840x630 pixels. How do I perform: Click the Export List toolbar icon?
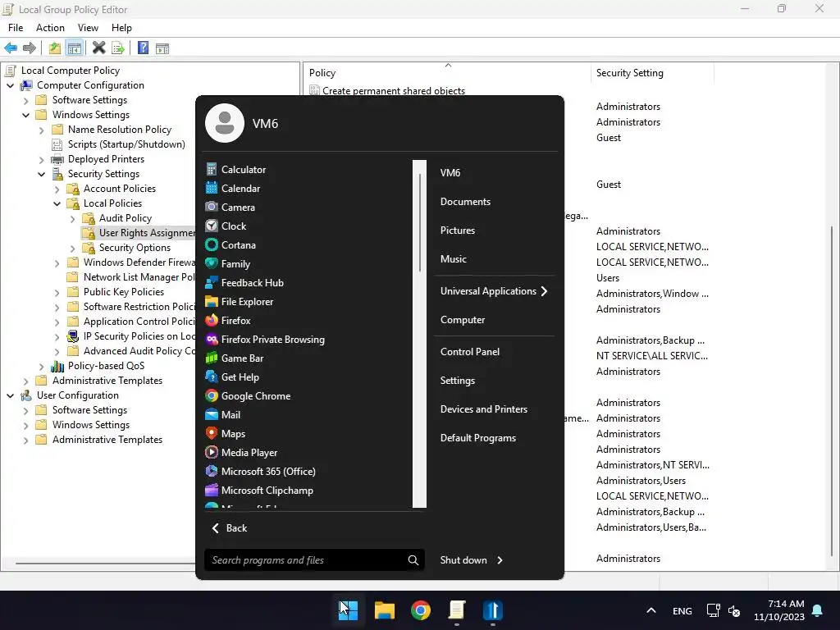[x=118, y=48]
